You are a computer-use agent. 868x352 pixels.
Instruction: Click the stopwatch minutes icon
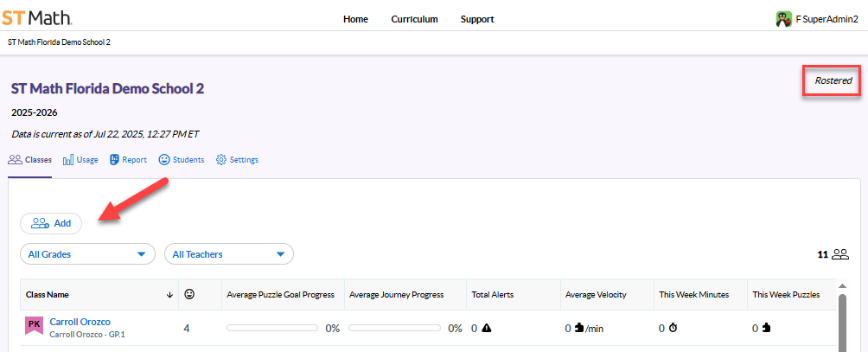(673, 328)
